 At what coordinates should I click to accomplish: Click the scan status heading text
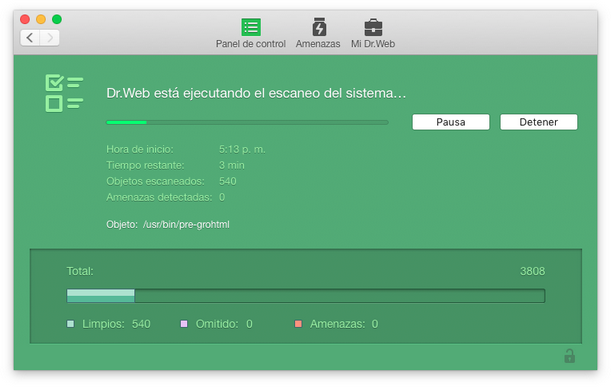point(256,93)
